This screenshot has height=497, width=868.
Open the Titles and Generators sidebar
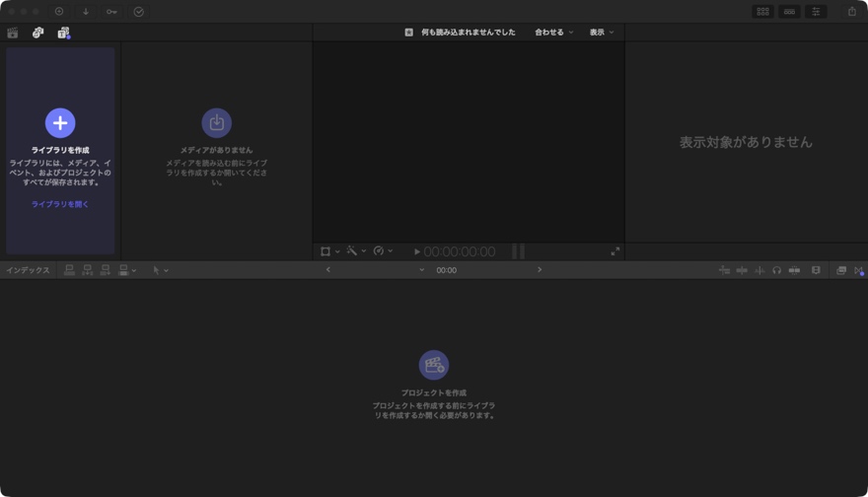point(63,33)
